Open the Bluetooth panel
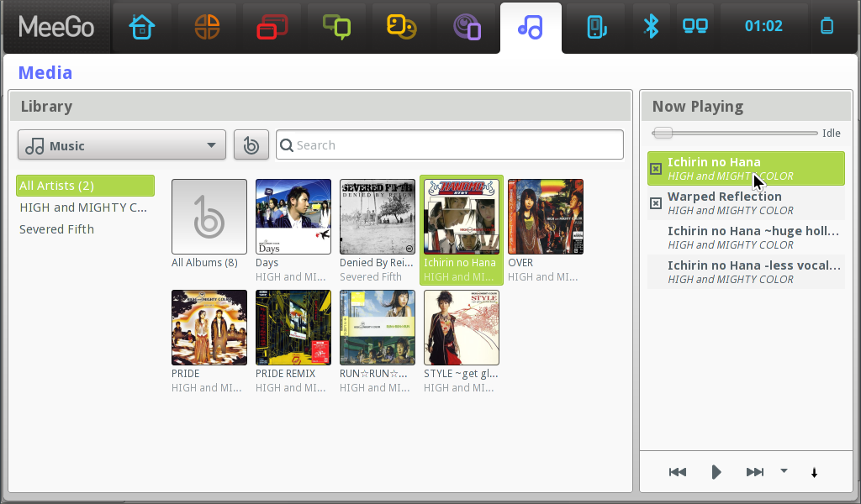Image resolution: width=861 pixels, height=504 pixels. pos(652,26)
